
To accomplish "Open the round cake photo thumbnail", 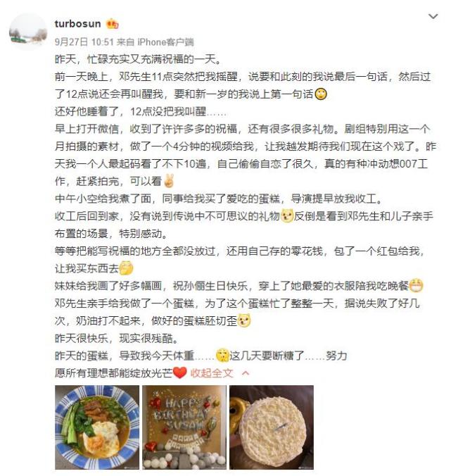I will coord(272,427).
